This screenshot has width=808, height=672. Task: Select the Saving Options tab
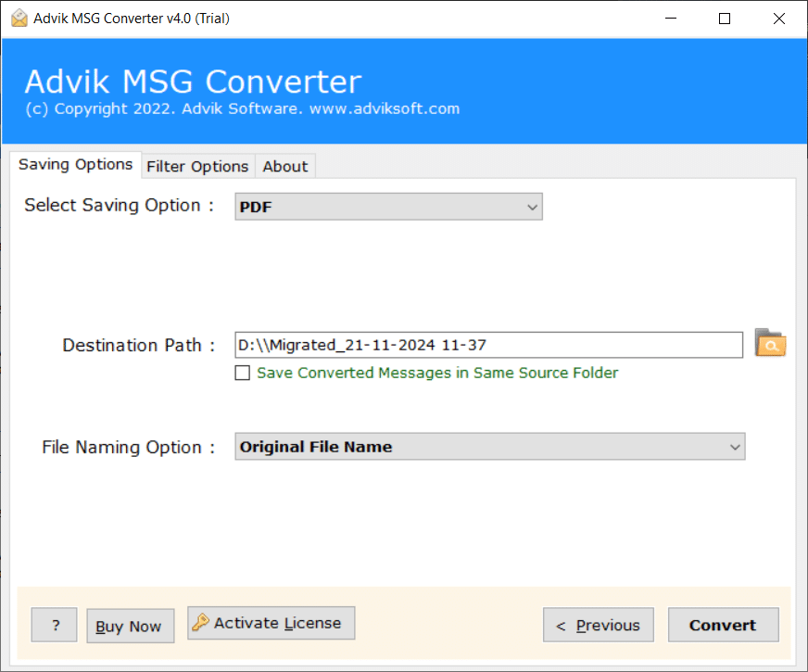76,164
